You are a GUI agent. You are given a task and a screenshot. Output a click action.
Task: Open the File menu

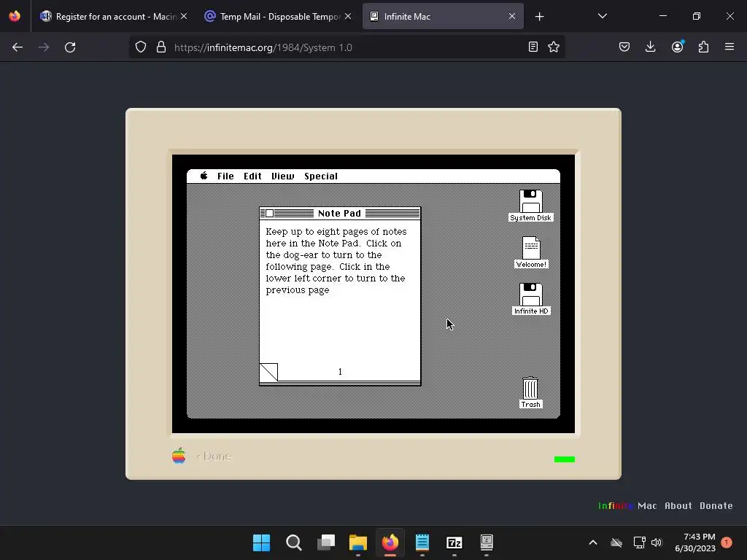225,176
